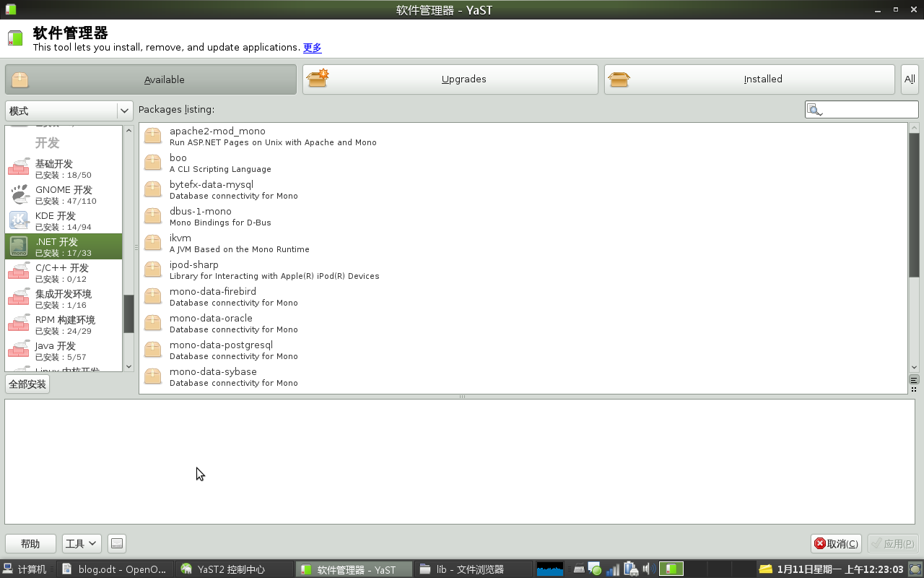Viewport: 924px width, 578px height.
Task: Switch to the Upgrades tab
Action: point(450,79)
